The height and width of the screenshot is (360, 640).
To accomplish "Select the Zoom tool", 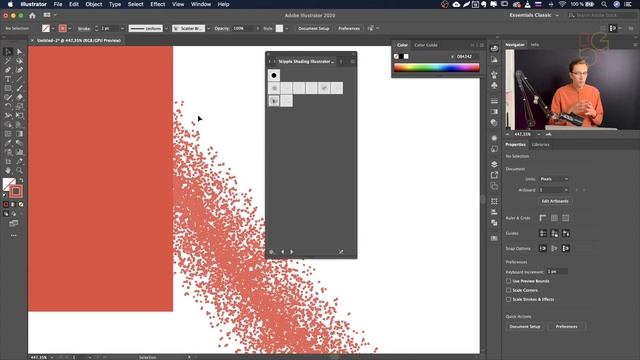I will [x=19, y=170].
